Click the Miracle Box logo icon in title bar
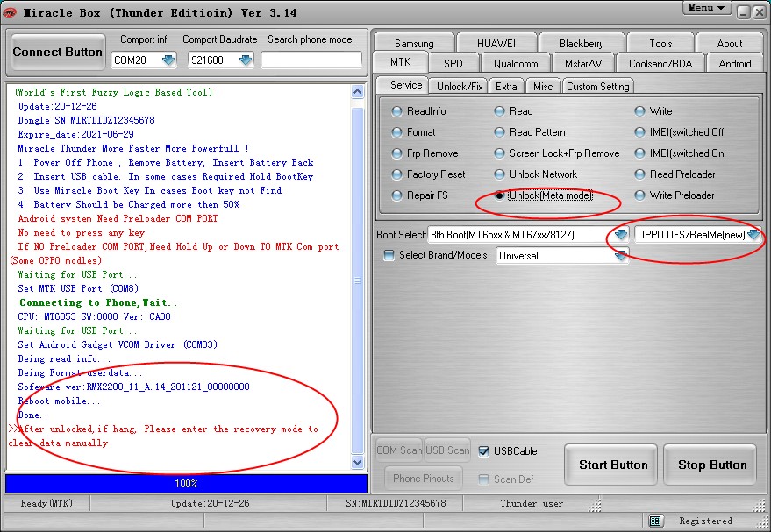The width and height of the screenshot is (771, 532). tap(10, 12)
